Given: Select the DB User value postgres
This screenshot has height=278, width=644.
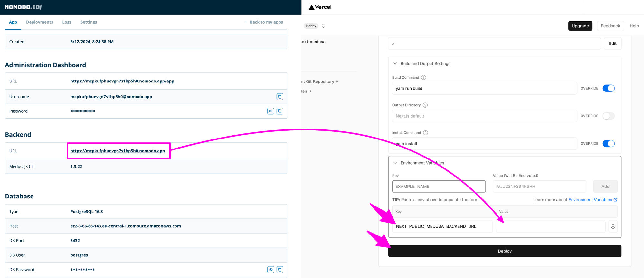Looking at the screenshot, I should click(79, 255).
